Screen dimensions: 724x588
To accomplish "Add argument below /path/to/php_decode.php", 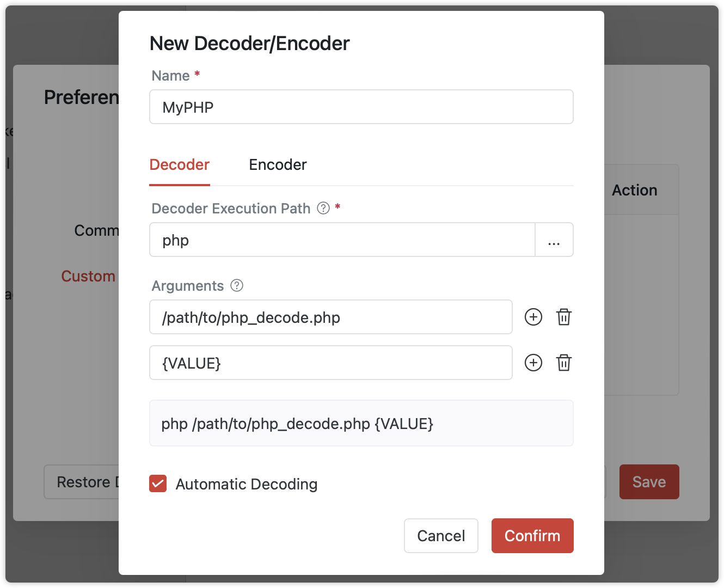I will tap(533, 317).
